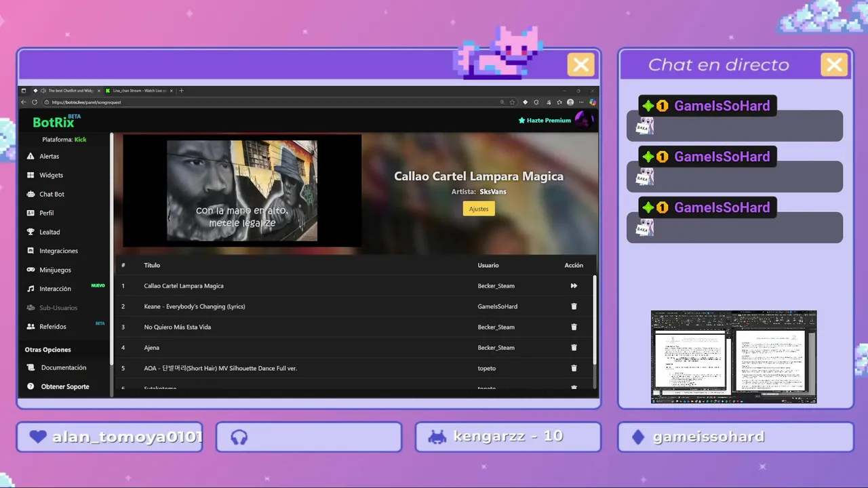Click the zoom magnifier in address bar
The width and height of the screenshot is (868, 488).
tap(502, 102)
